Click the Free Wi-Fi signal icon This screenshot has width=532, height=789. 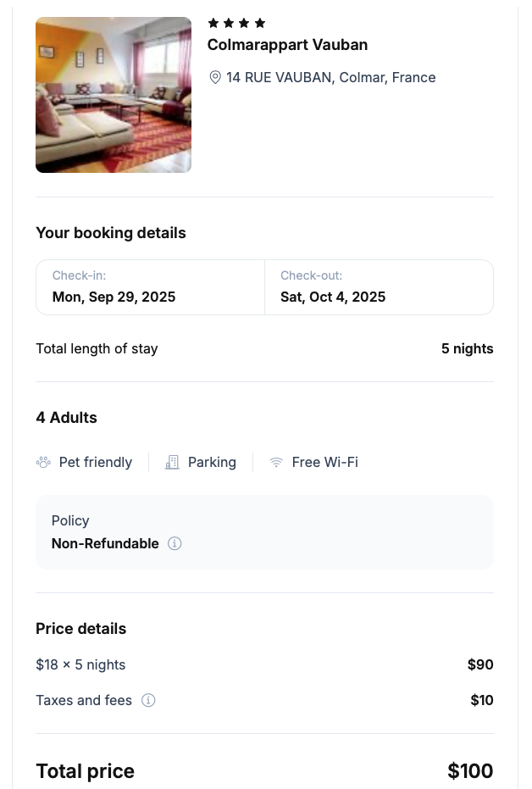pyautogui.click(x=276, y=462)
